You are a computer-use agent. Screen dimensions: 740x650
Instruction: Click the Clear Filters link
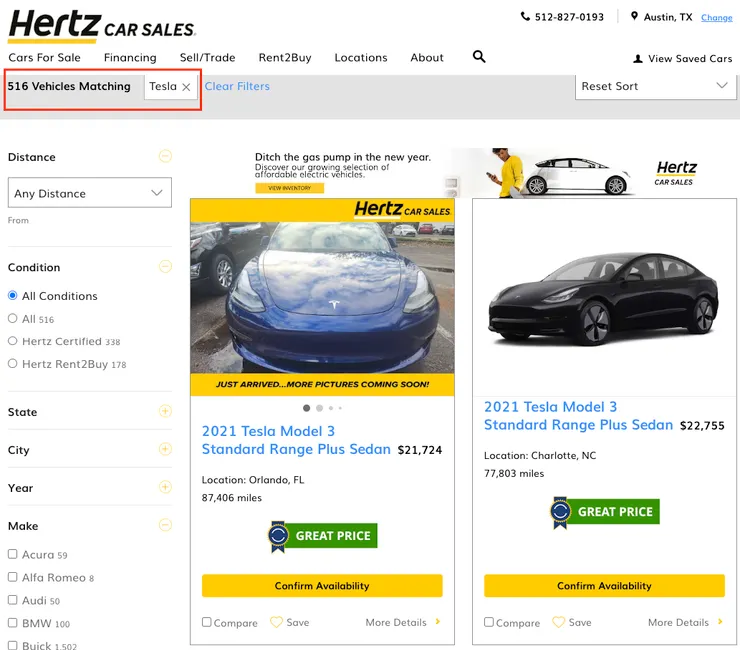(x=237, y=86)
